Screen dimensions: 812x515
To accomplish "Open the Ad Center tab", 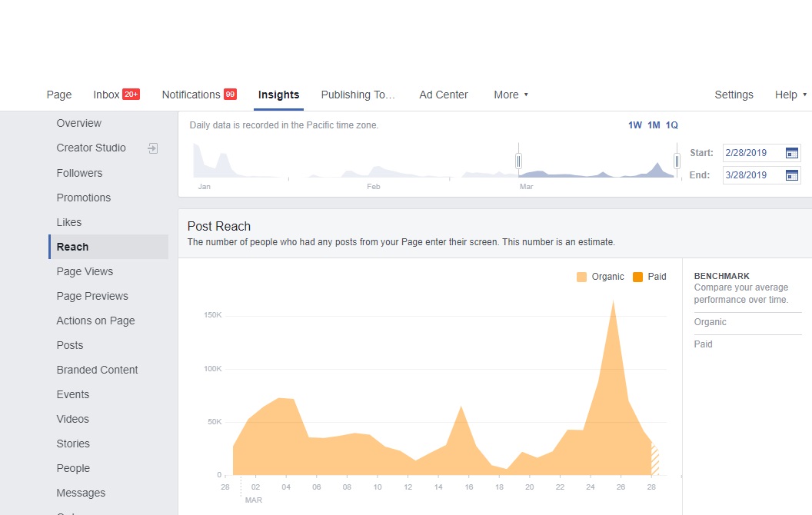I will tap(443, 95).
